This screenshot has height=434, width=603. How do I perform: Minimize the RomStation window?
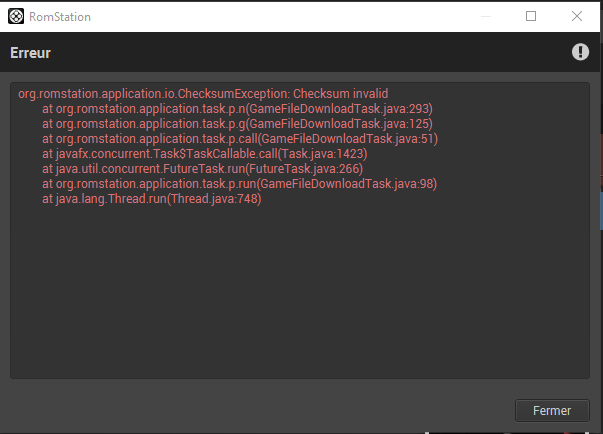484,16
